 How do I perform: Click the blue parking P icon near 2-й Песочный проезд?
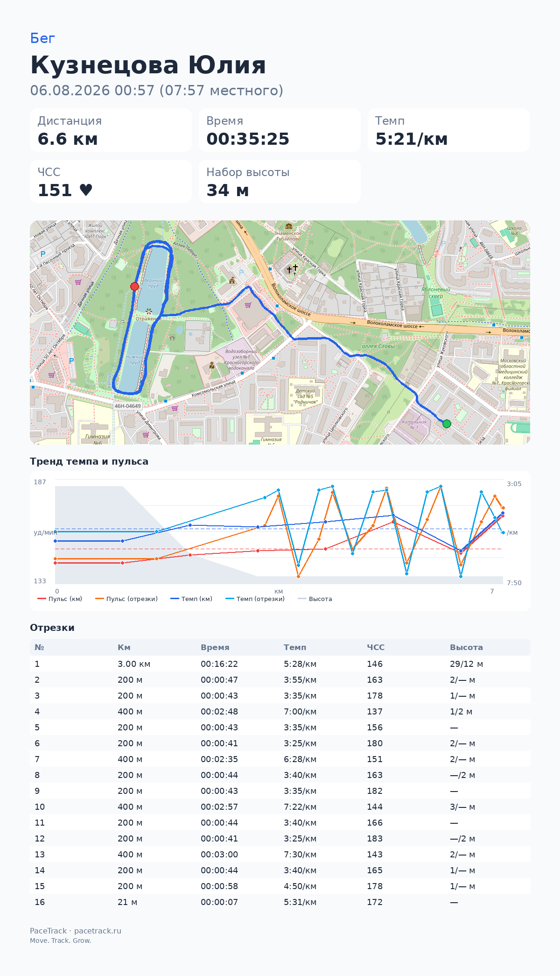[x=43, y=254]
